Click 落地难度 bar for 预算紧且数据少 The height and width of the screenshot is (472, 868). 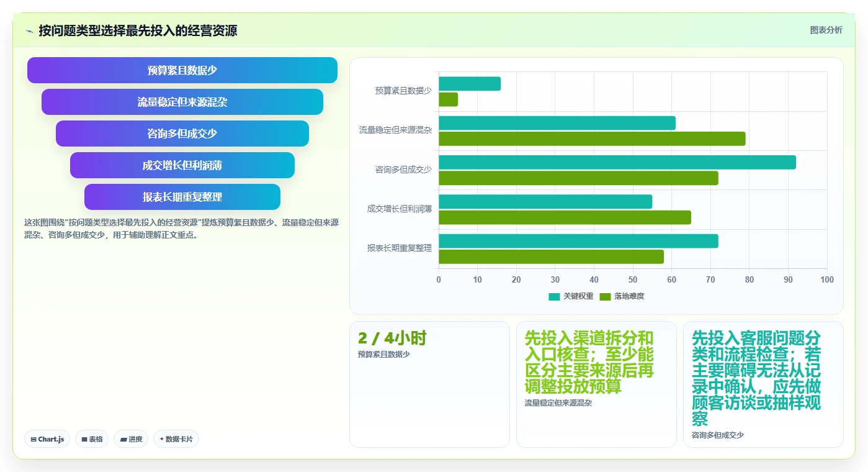(449, 99)
